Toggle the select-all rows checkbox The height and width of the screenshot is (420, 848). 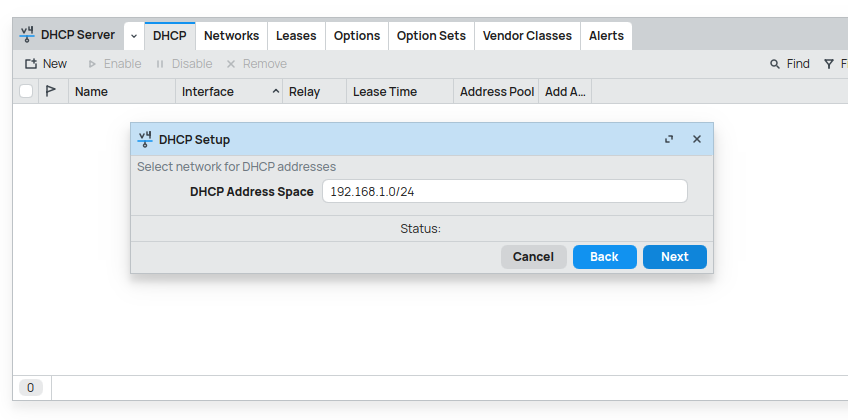pos(26,91)
